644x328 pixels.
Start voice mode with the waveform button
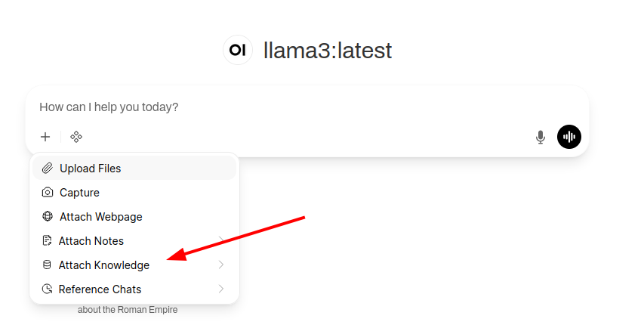[x=569, y=137]
